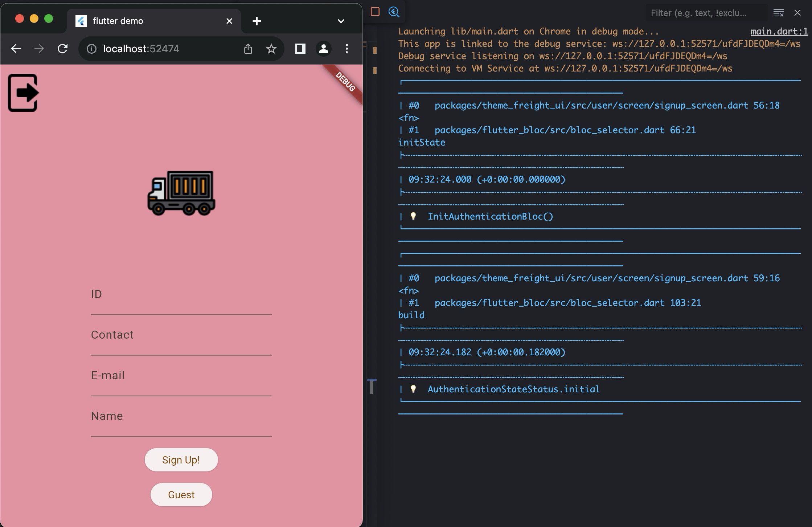Select the flutter demo tab
The image size is (812, 527).
click(x=145, y=21)
